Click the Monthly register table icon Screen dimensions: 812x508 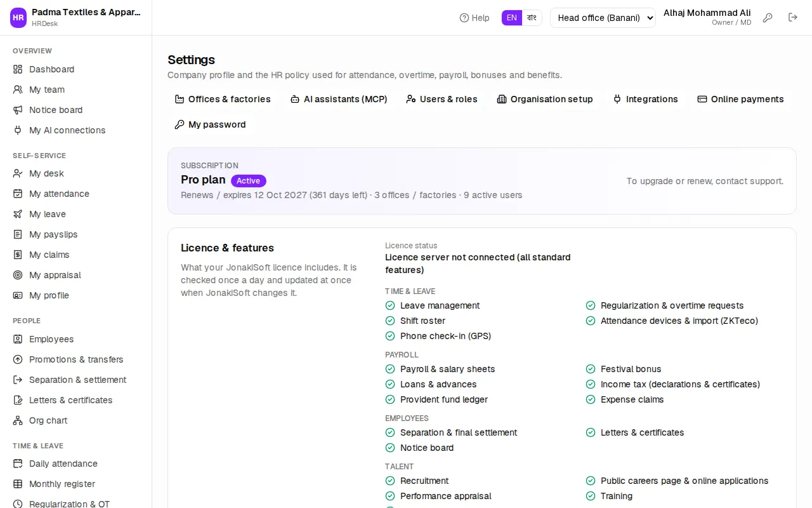click(18, 484)
